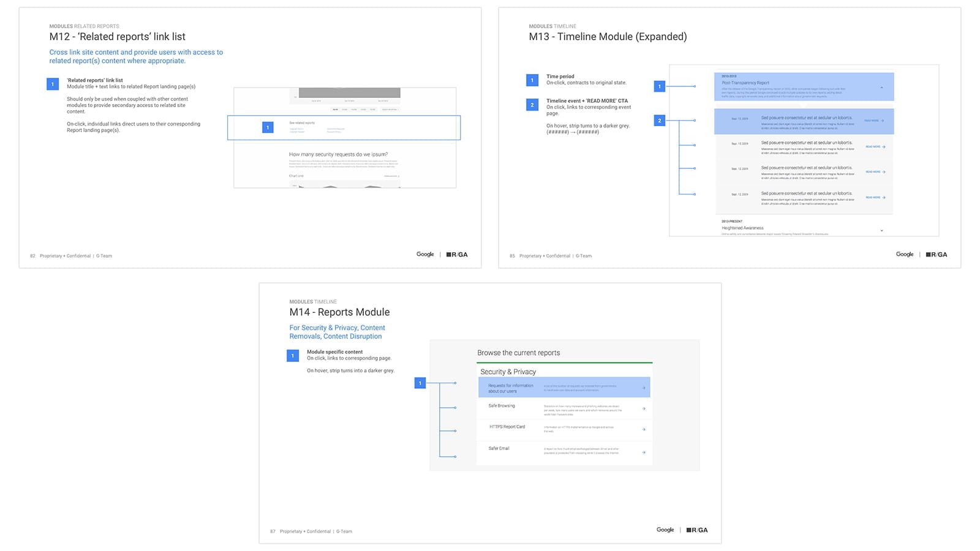Expand the Heightened Awareness timeline period
Image resolution: width=980 pixels, height=551 pixels.
point(882,231)
